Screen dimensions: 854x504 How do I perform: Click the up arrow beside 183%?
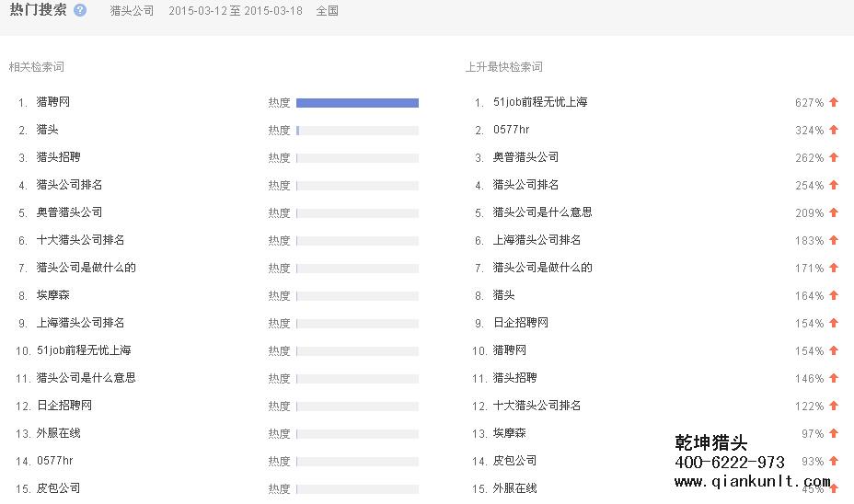[x=834, y=240]
